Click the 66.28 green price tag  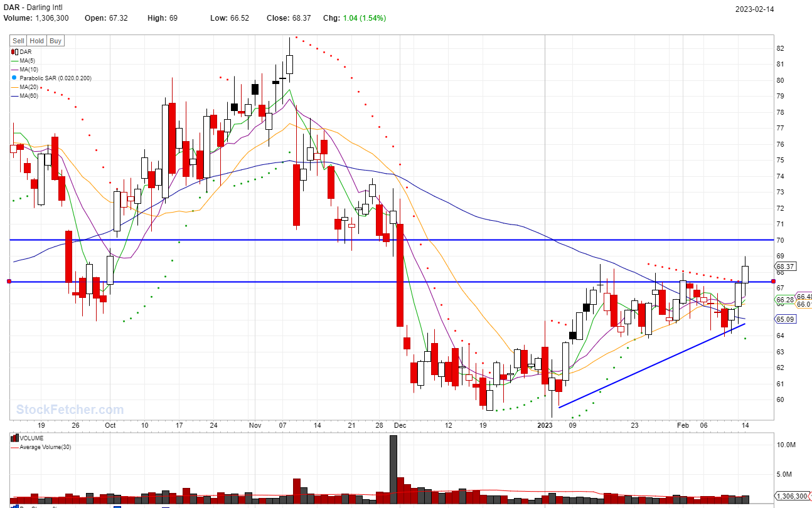pyautogui.click(x=786, y=300)
